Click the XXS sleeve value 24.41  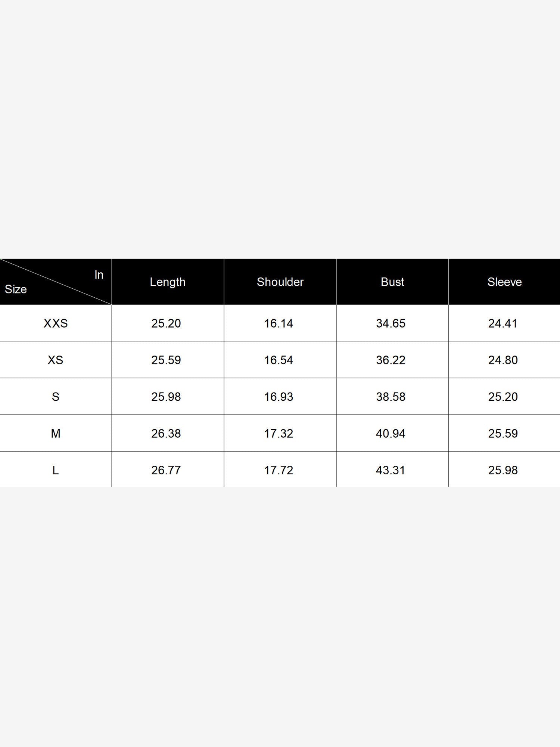tap(503, 323)
